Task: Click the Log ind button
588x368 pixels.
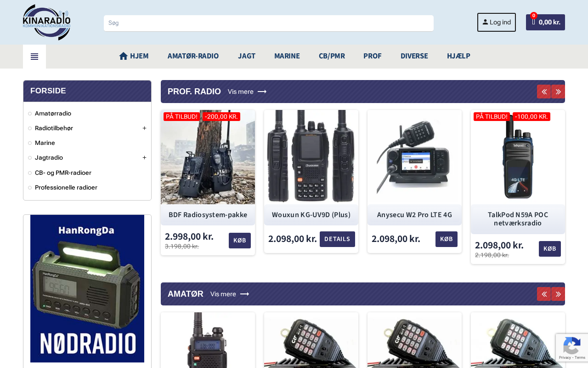Action: point(497,22)
